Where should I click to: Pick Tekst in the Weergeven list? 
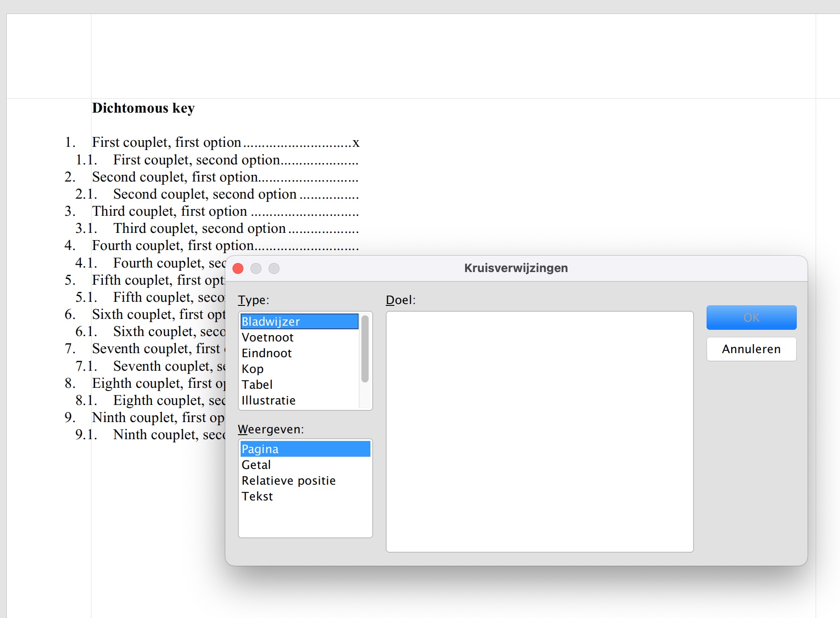(x=257, y=496)
